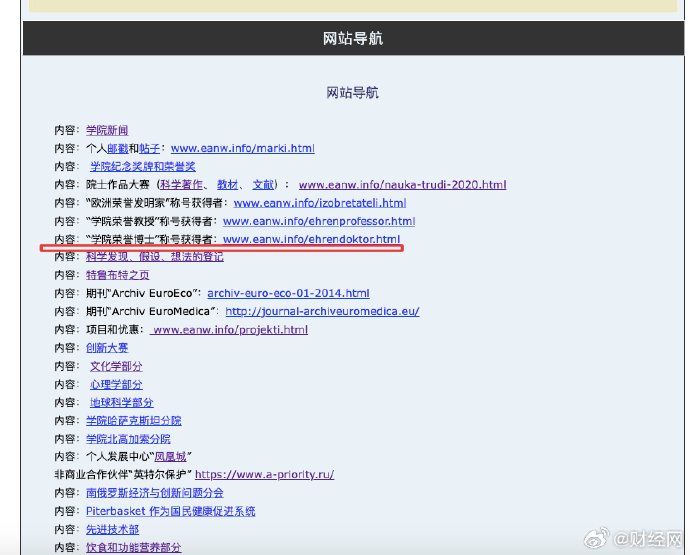Click the dark 网站导航 header bar
This screenshot has height=555, width=690.
click(x=353, y=38)
